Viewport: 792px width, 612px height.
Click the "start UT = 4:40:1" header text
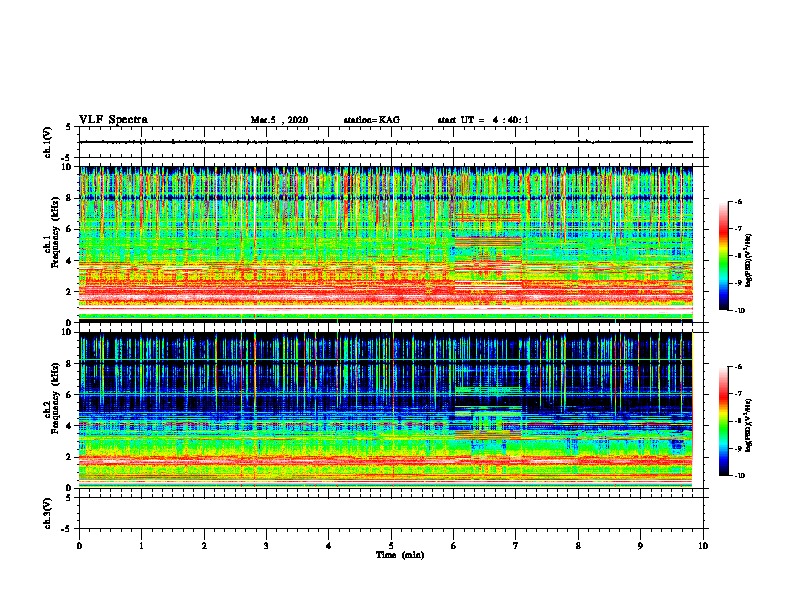(483, 120)
